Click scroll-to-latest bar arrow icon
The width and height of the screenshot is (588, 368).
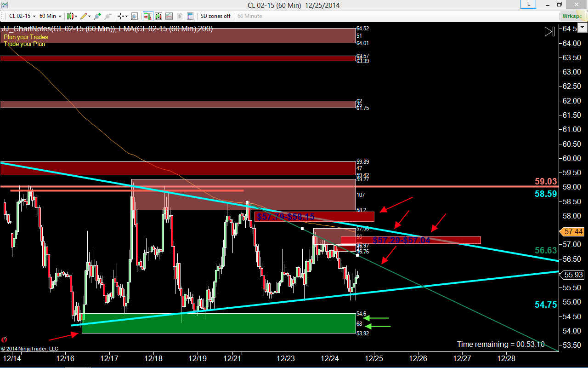click(x=549, y=32)
